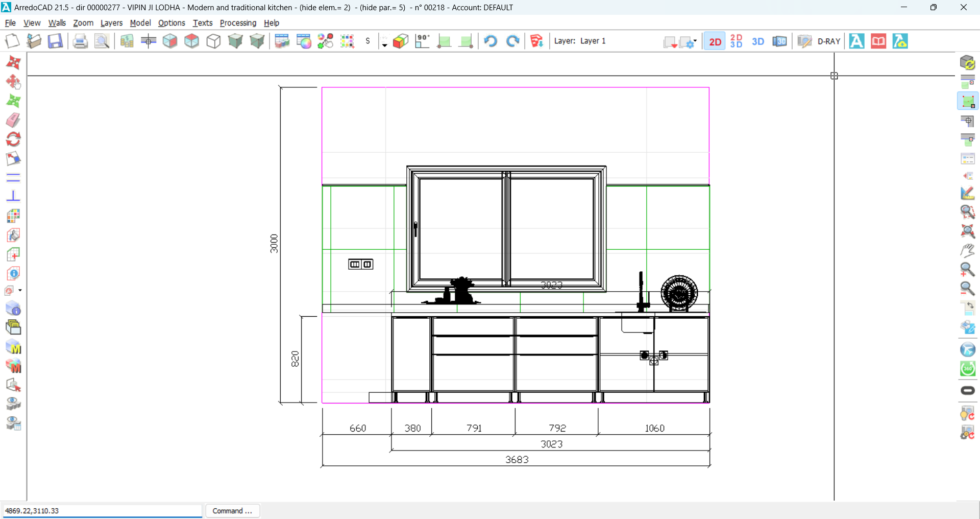Open the Processing menu
The height and width of the screenshot is (519, 980).
238,23
